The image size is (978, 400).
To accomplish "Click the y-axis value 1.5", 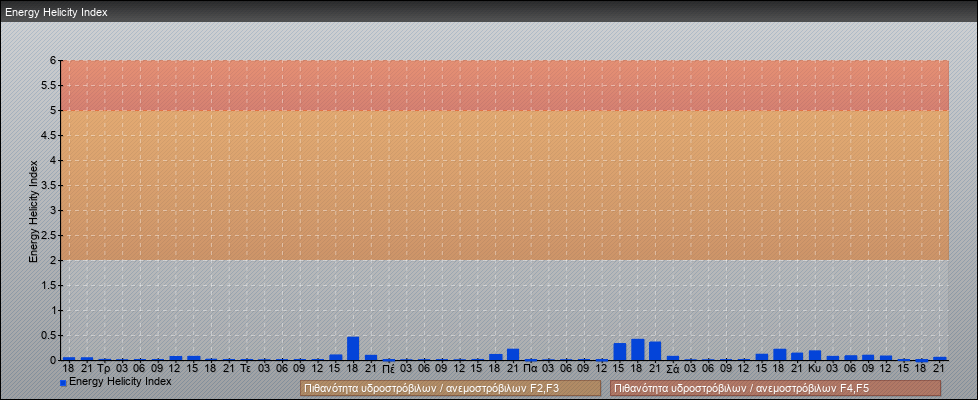I will 49,285.
